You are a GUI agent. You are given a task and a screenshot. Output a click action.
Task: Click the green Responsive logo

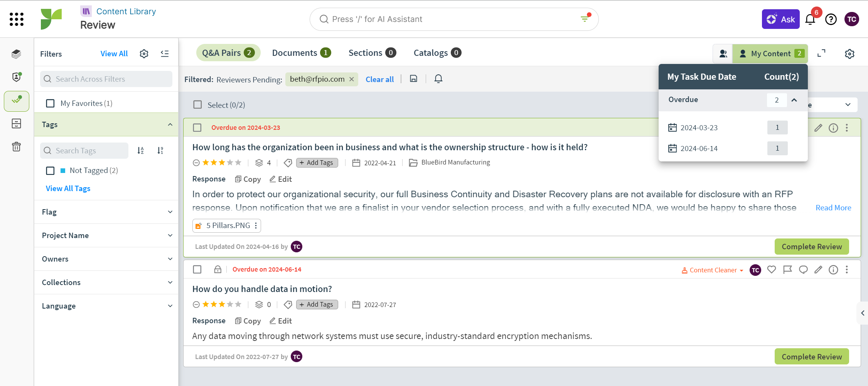point(51,19)
